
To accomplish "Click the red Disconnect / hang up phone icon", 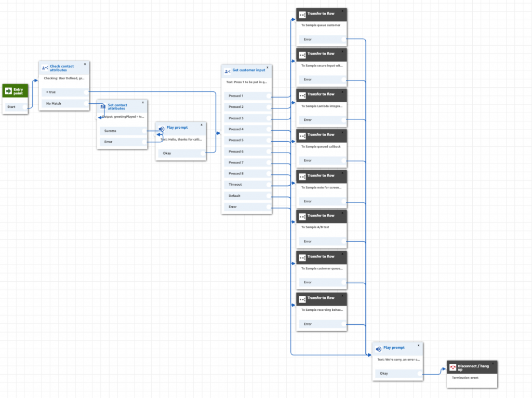I will (453, 367).
